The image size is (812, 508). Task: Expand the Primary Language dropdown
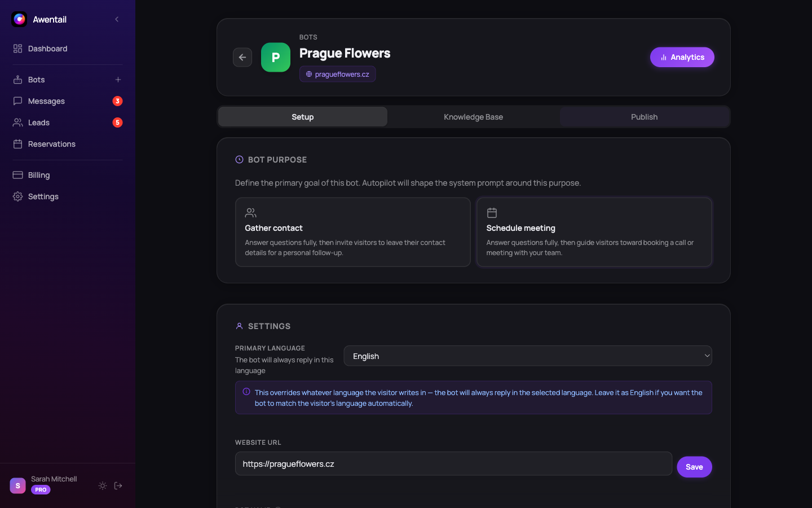tap(527, 356)
